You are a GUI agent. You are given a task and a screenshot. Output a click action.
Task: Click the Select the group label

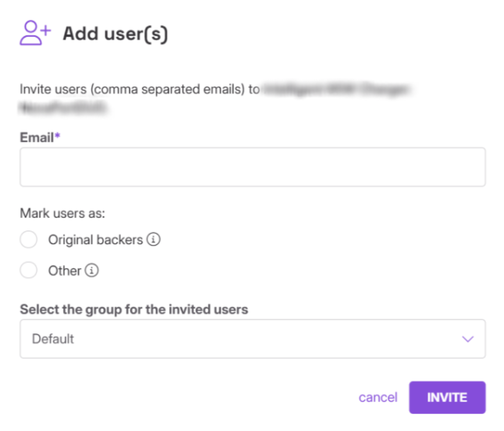pos(133,309)
